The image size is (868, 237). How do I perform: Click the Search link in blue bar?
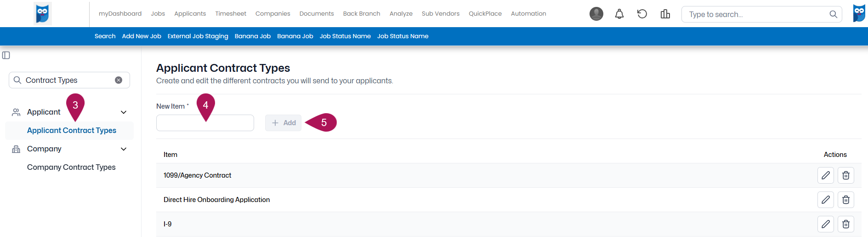[x=105, y=36]
